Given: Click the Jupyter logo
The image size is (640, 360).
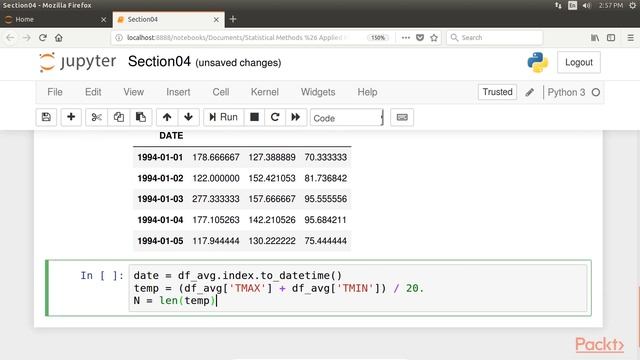Looking at the screenshot, I should coord(78,62).
